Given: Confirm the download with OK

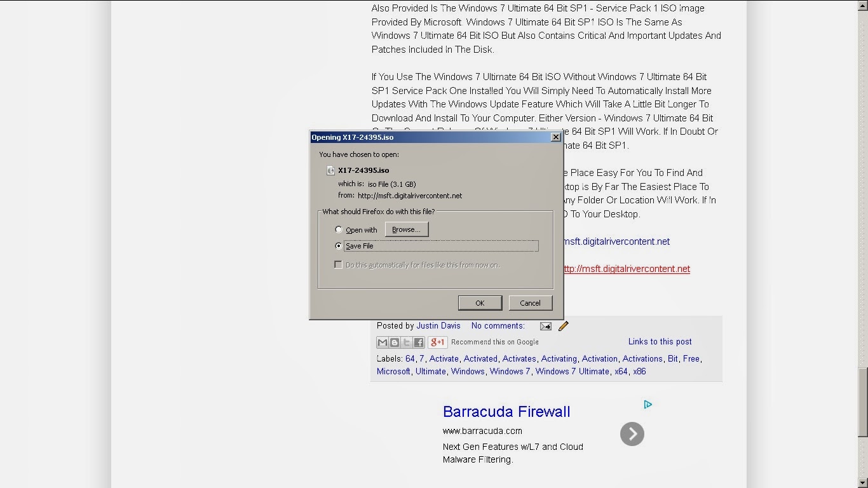Looking at the screenshot, I should click(480, 303).
